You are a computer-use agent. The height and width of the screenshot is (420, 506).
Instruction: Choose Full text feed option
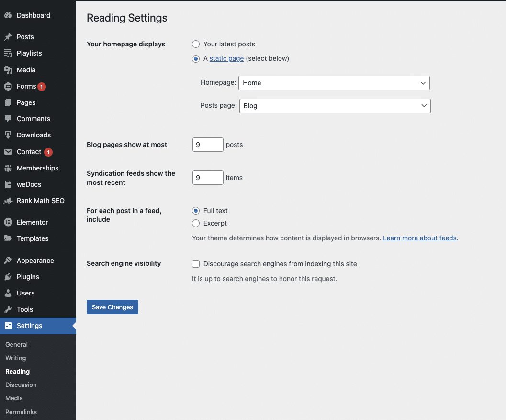196,211
